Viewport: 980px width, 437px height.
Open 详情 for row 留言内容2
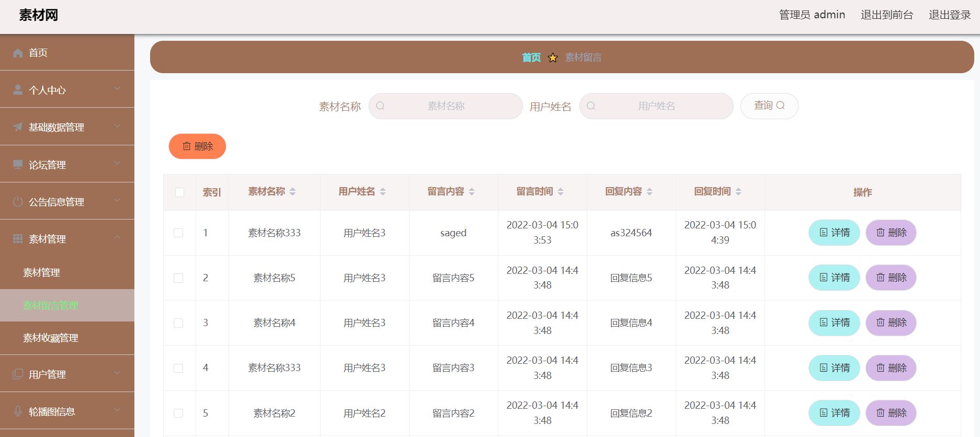tap(835, 413)
